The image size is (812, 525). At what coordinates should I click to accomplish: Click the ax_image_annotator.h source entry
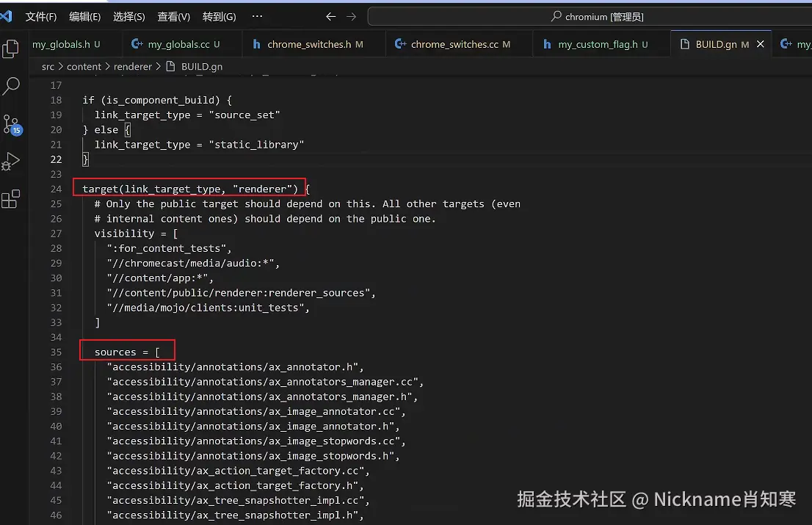click(x=253, y=427)
